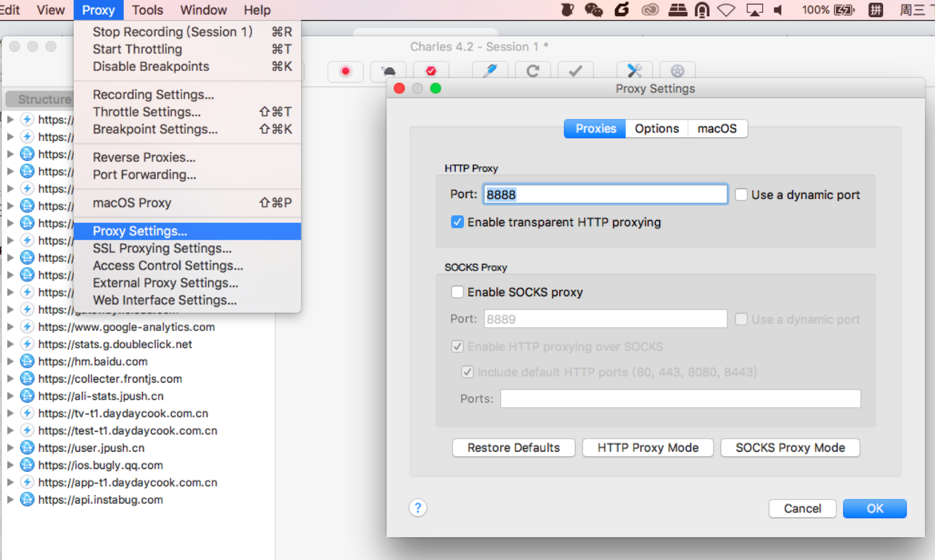Image resolution: width=935 pixels, height=560 pixels.
Task: Click the Compose pen icon in toolbar
Action: click(490, 71)
